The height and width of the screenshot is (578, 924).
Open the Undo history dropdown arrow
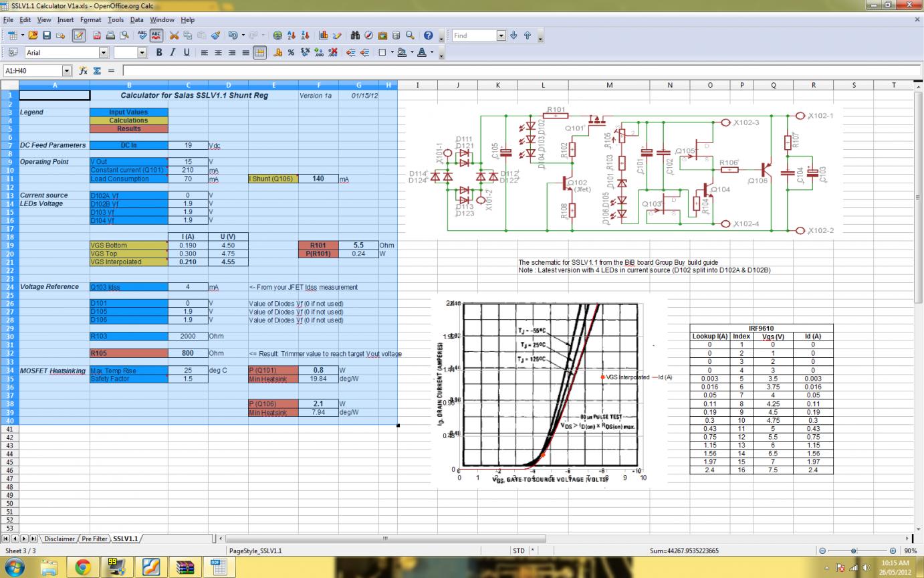(x=243, y=35)
